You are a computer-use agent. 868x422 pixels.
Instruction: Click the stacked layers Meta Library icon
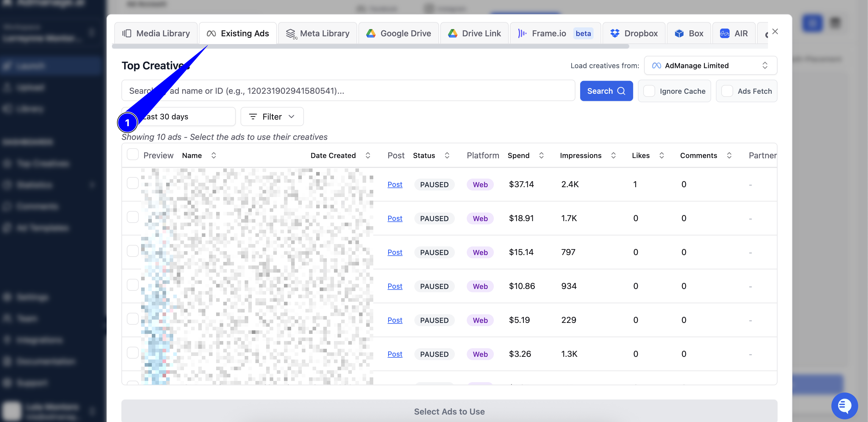click(291, 34)
